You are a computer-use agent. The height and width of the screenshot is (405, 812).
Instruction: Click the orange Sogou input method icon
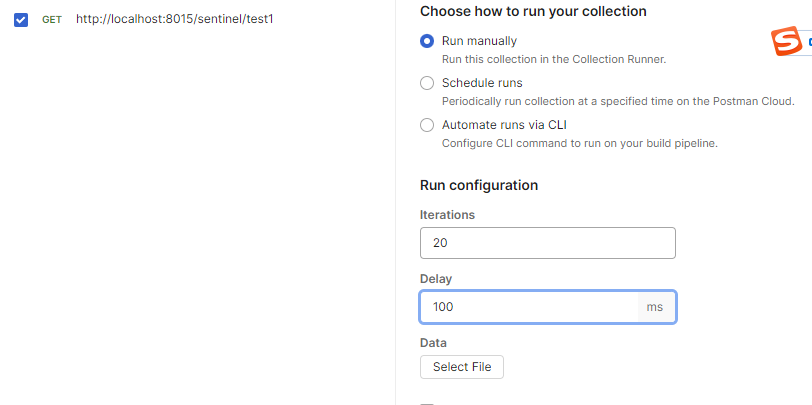tap(787, 42)
